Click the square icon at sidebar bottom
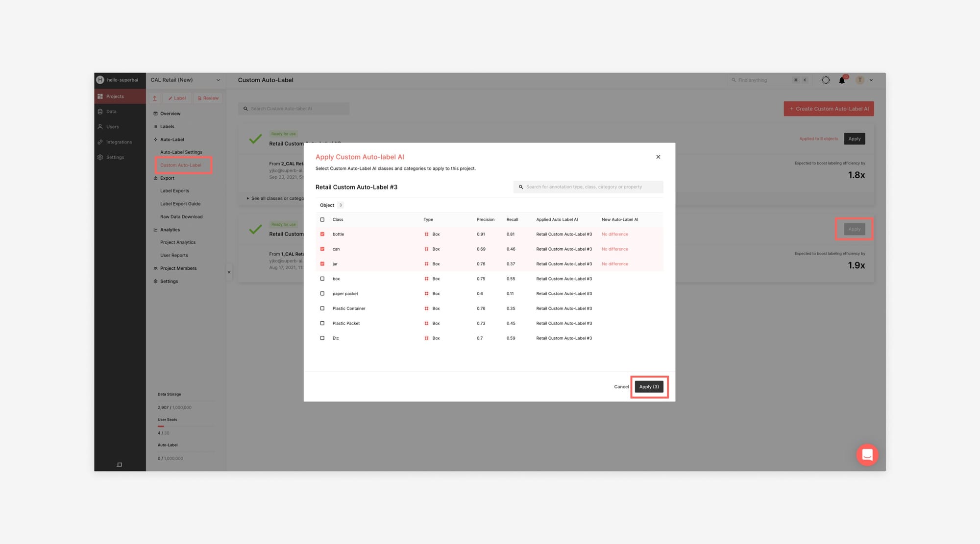 [x=119, y=465]
